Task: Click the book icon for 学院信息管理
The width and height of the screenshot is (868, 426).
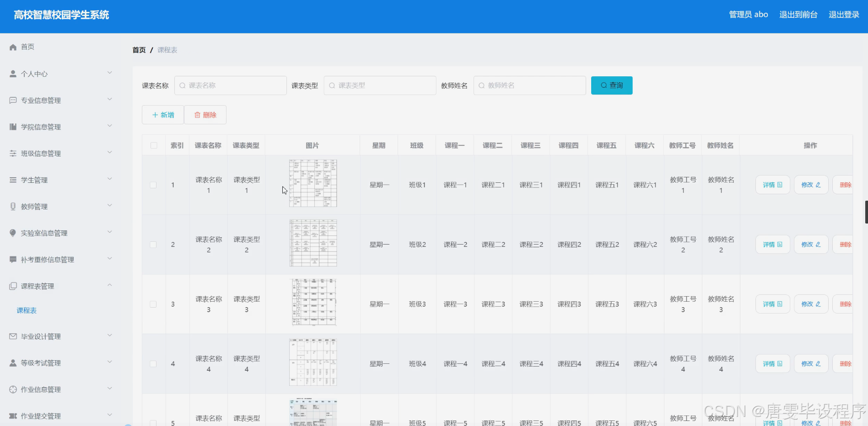Action: (13, 127)
